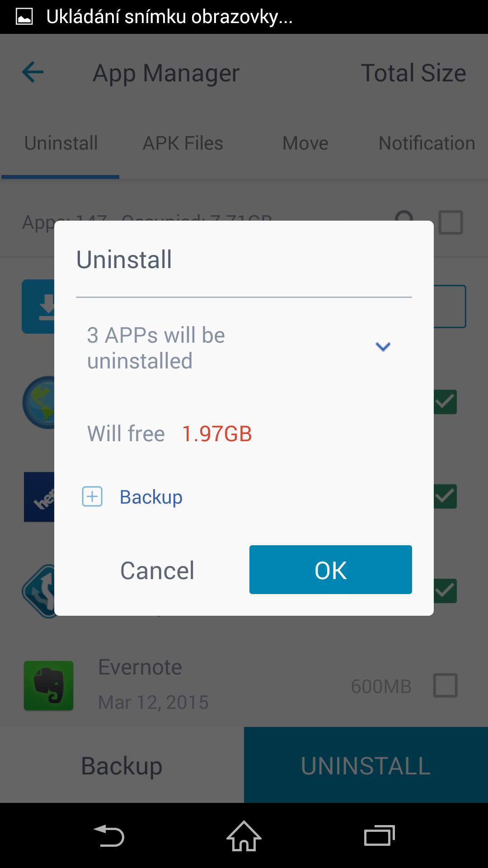Go to the Notification tab
The width and height of the screenshot is (488, 868).
pos(427,143)
